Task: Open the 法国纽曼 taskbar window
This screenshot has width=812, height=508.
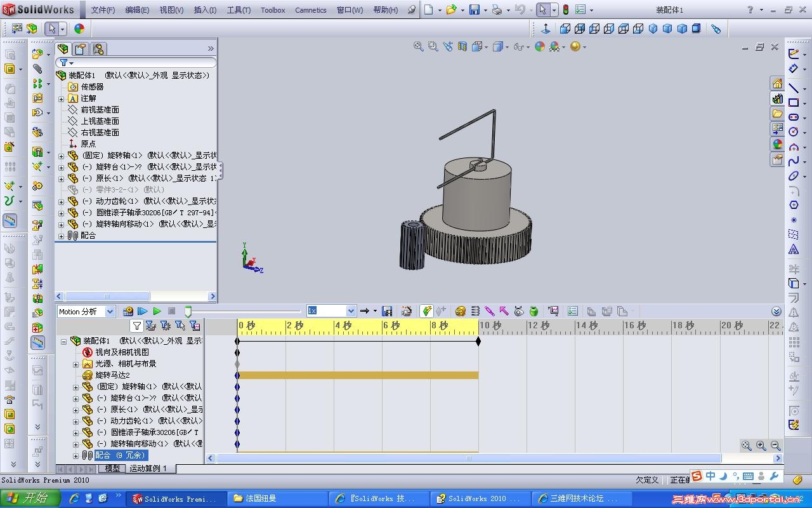Action: pyautogui.click(x=277, y=498)
